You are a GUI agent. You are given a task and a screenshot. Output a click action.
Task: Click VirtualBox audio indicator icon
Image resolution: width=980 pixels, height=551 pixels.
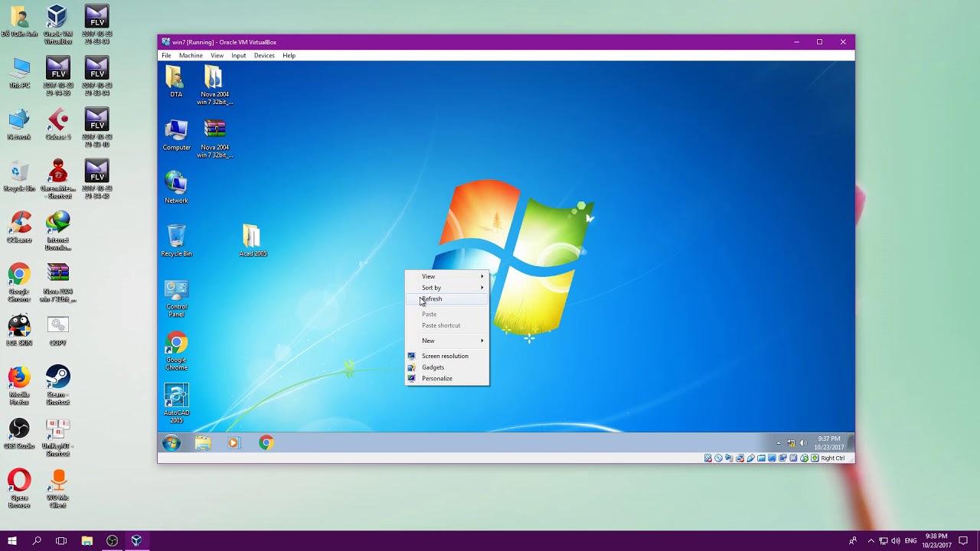(729, 458)
